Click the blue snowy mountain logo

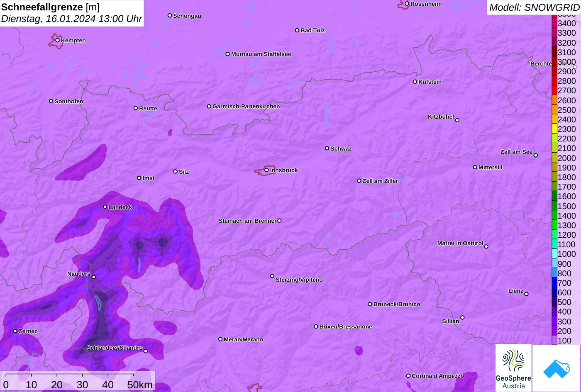coord(556,368)
